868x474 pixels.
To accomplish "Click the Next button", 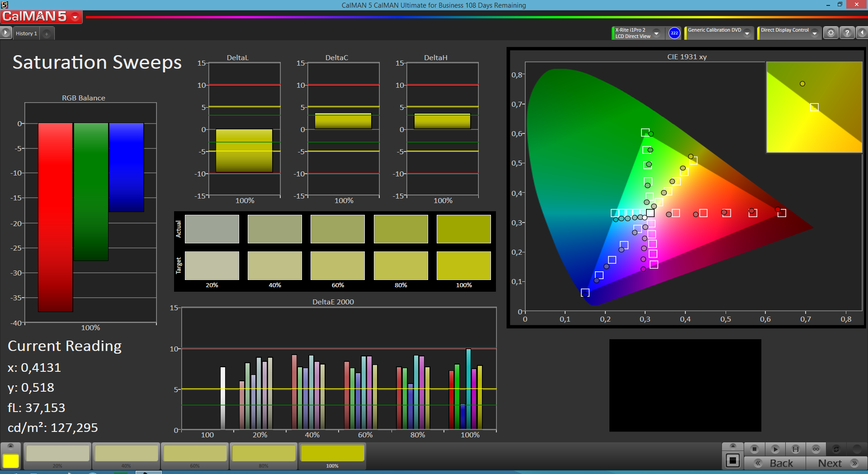I will pos(836,463).
